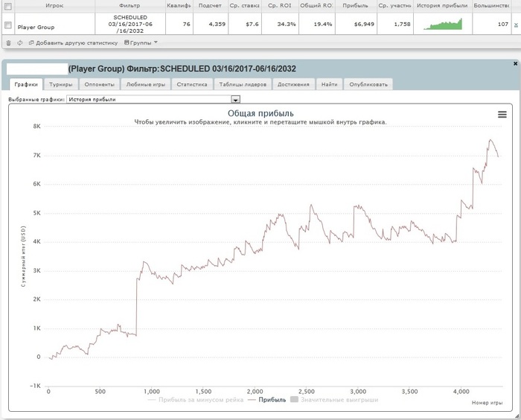Click Добавить другую статистику button
This screenshot has height=420, width=521.
73,43
